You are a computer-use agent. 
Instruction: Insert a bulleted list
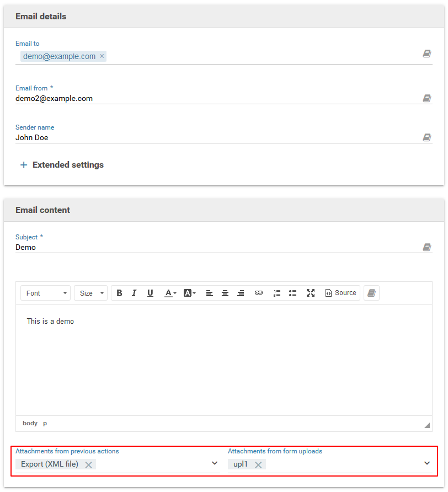[x=293, y=293]
